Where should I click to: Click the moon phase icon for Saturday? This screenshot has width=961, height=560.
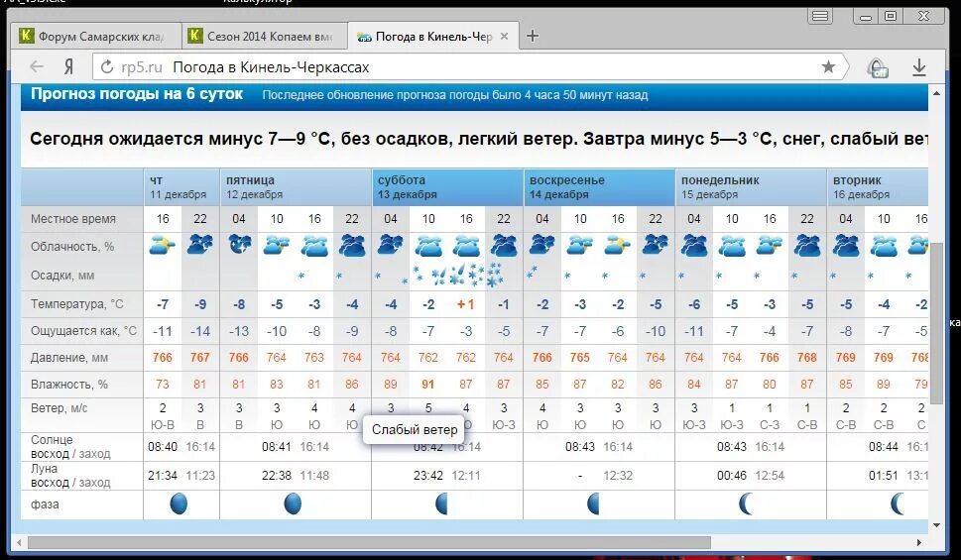tap(441, 504)
